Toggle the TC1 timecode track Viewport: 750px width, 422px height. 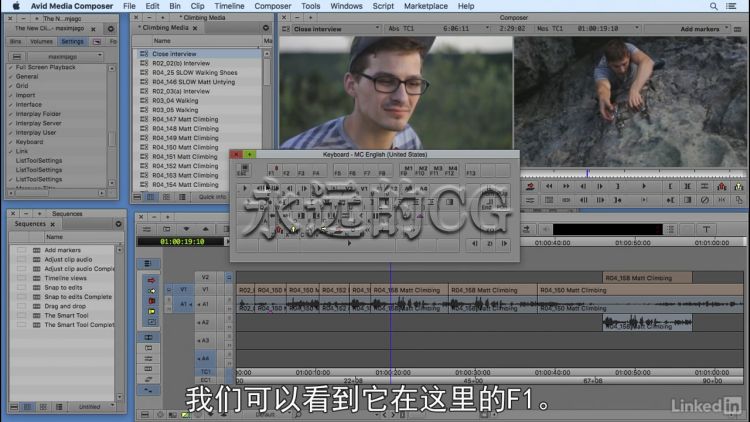[205, 372]
